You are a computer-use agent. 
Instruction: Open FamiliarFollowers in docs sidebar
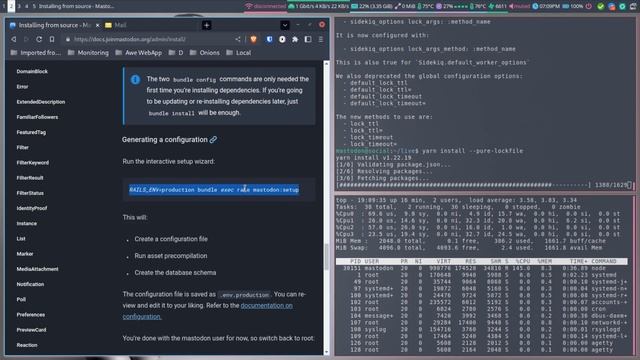pyautogui.click(x=37, y=117)
